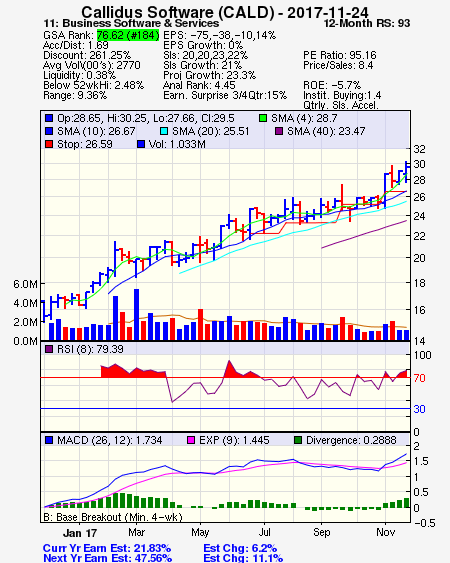Click the blue Vol legend square
Image resolution: width=450 pixels, height=563 pixels.
141,144
